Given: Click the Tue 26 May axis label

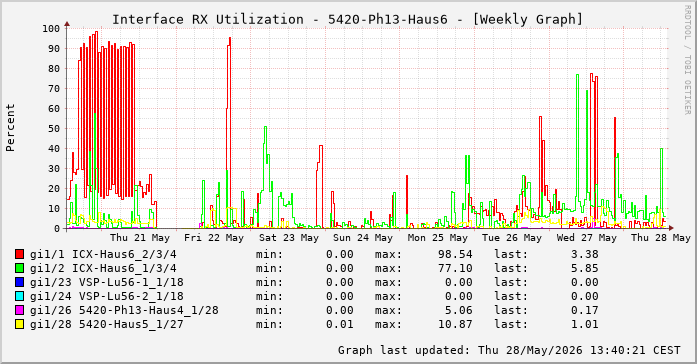Looking at the screenshot, I should 512,238.
